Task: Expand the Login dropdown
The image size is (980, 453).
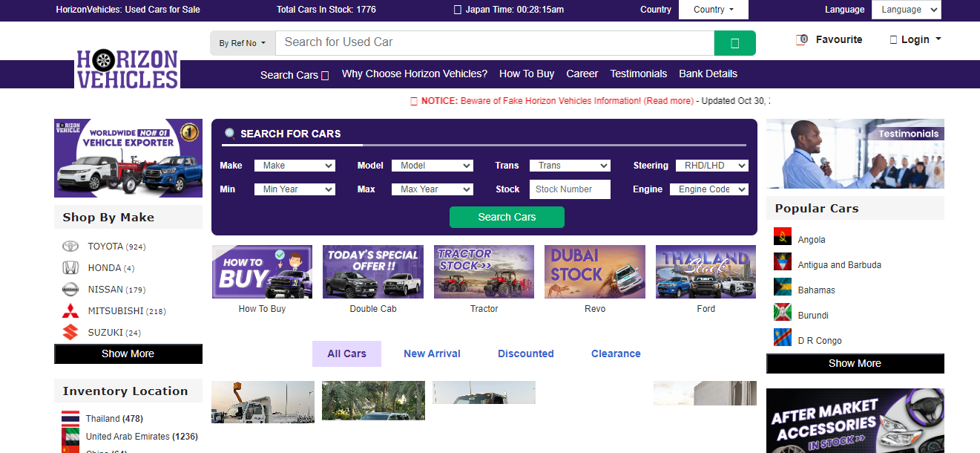Action: 915,39
